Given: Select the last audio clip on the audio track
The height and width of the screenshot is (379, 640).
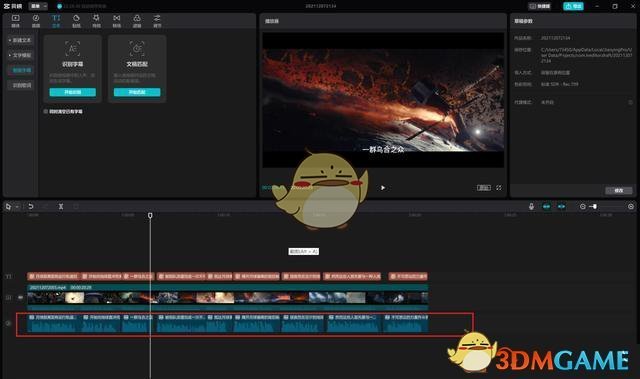Looking at the screenshot, I should click(406, 323).
